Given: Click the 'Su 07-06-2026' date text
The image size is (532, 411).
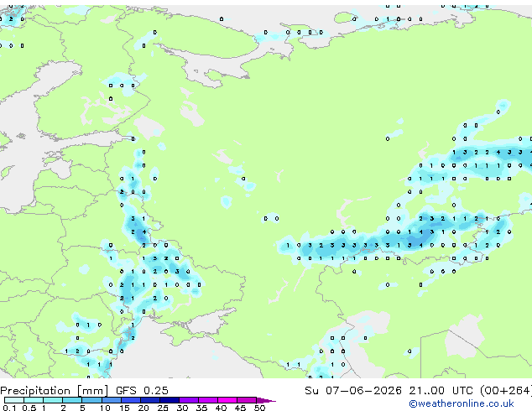Looking at the screenshot, I should point(353,391).
